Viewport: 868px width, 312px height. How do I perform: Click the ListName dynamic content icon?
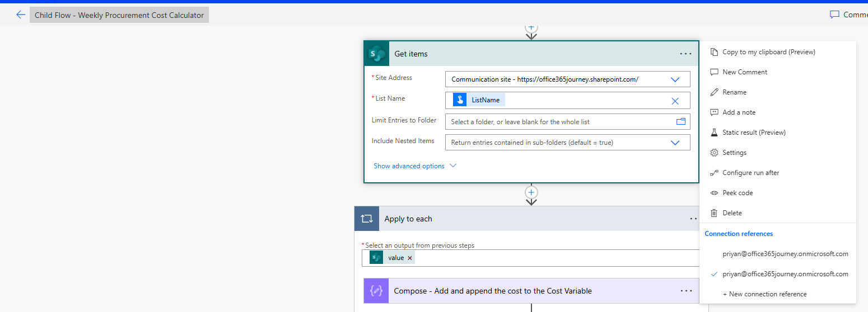[x=460, y=100]
